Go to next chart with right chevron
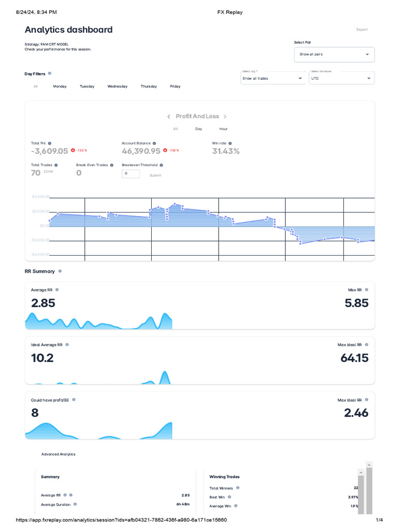Image resolution: width=399 pixels, height=532 pixels. pyautogui.click(x=225, y=116)
